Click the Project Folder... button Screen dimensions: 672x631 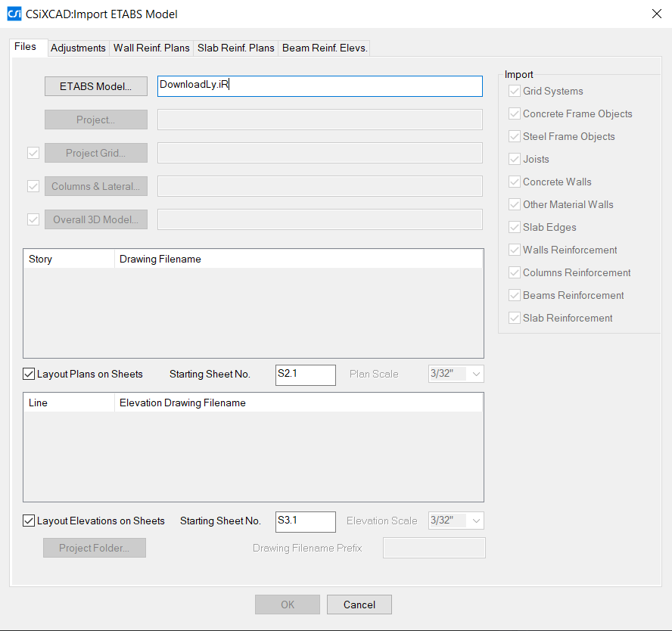(x=95, y=548)
